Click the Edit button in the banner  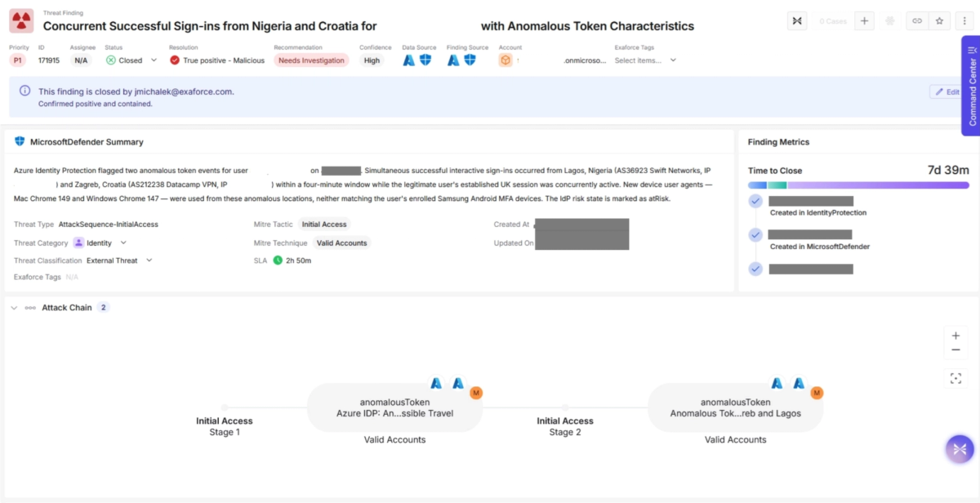(x=947, y=92)
